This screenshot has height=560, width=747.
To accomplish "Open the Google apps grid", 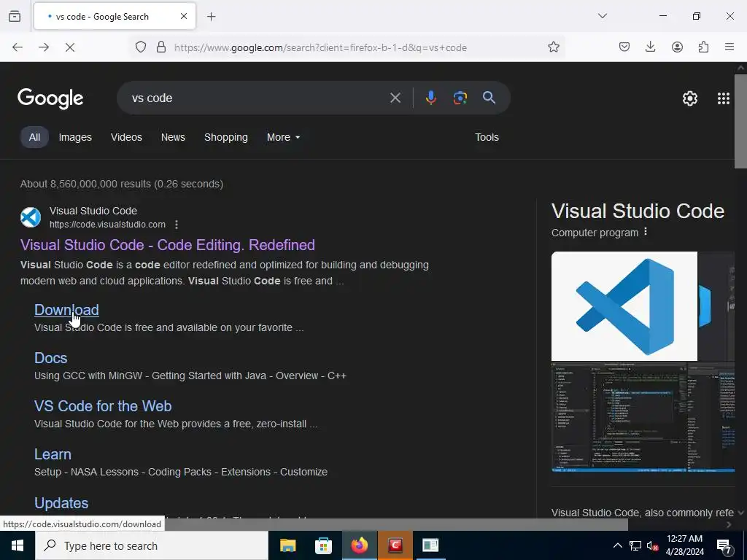I will point(724,98).
